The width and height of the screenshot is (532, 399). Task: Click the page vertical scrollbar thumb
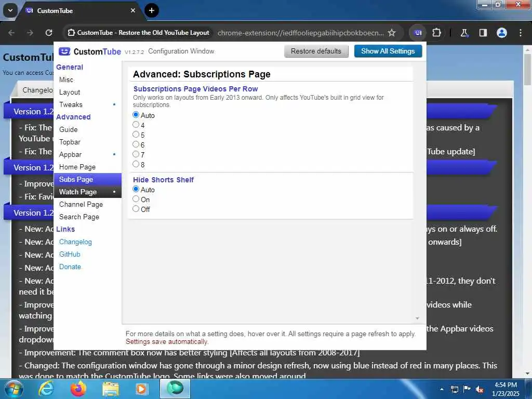(528, 70)
